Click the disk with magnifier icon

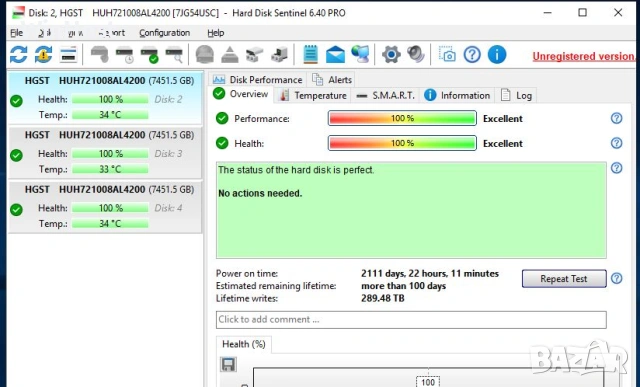(174, 55)
